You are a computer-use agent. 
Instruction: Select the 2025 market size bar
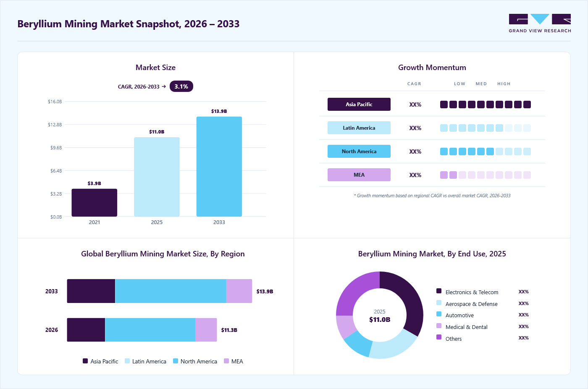click(157, 177)
